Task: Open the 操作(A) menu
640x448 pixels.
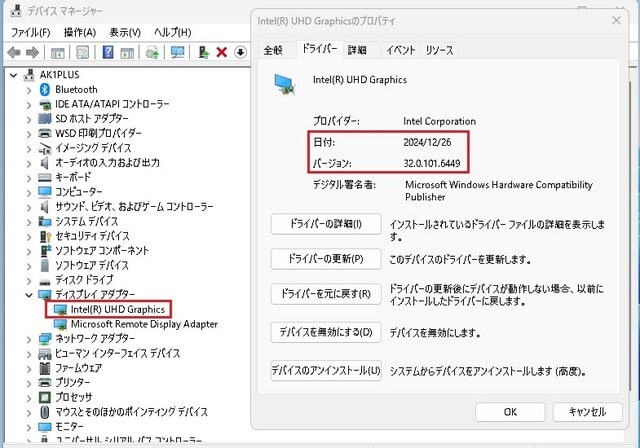Action: tap(80, 32)
